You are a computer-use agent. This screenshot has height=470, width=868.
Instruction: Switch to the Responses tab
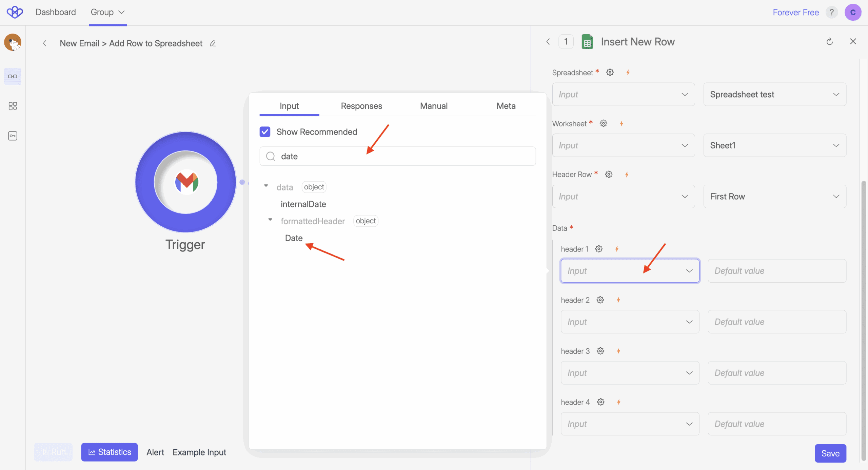(361, 106)
